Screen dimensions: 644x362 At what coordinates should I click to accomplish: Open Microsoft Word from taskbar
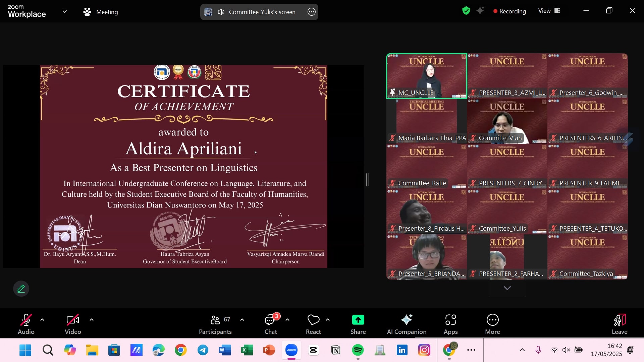coord(225,350)
